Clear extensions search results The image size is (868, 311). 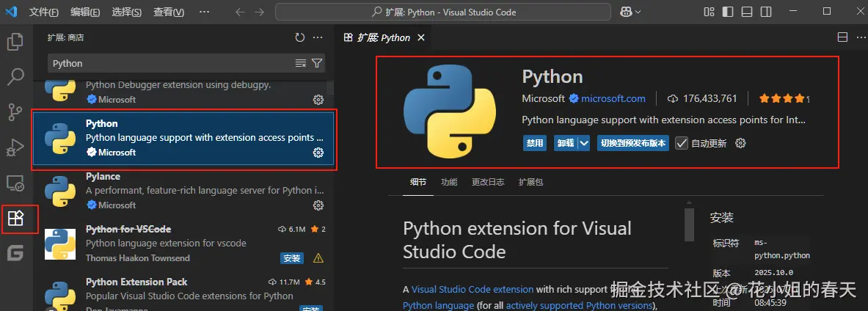tap(301, 63)
